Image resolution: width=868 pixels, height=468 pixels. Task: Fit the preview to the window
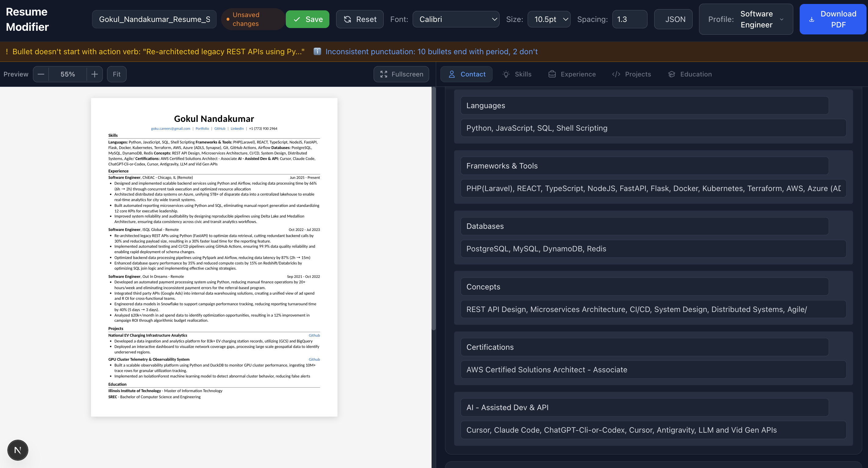click(x=116, y=74)
